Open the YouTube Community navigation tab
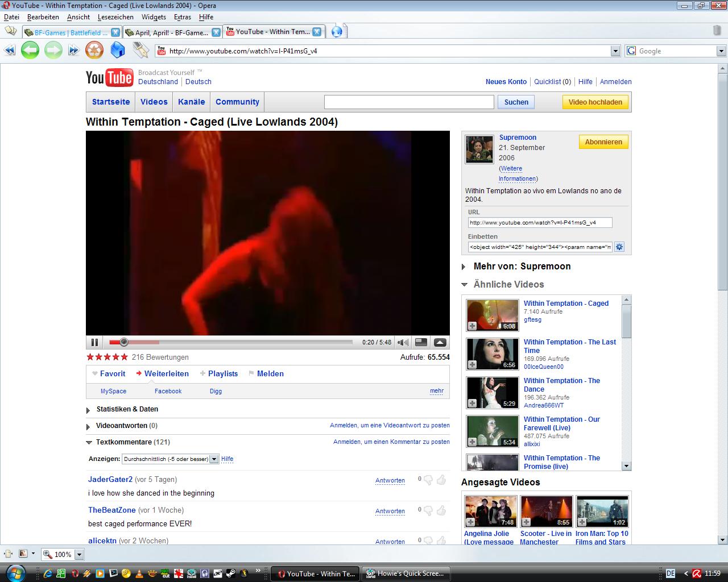728x582 pixels. pos(237,102)
